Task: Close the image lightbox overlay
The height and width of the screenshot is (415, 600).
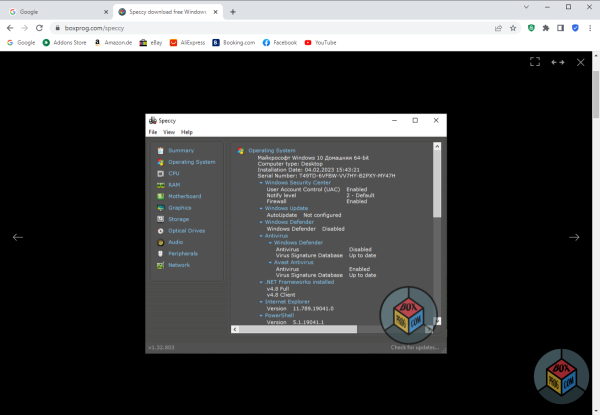Action: tap(580, 62)
